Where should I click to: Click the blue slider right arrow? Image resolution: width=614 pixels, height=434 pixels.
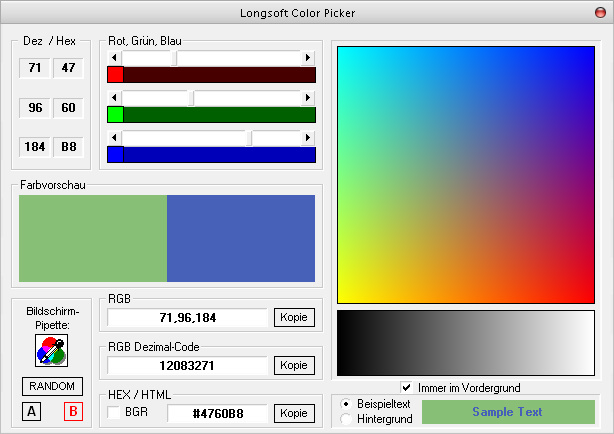click(309, 137)
